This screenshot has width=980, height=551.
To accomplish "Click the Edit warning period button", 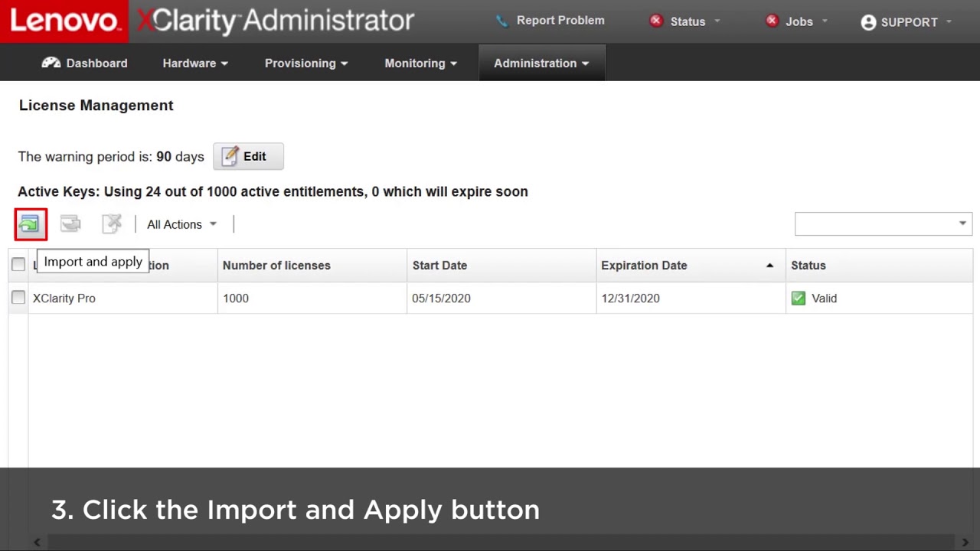I will (x=248, y=156).
